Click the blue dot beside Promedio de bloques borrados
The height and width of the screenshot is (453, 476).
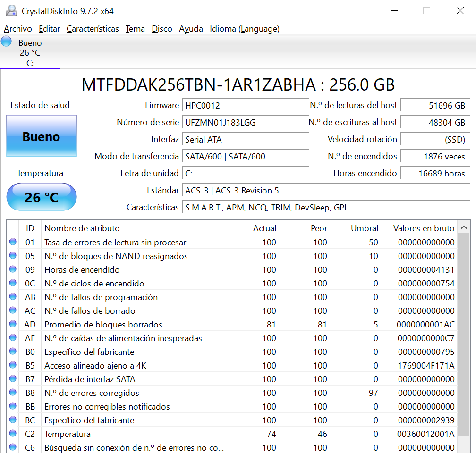coord(14,324)
